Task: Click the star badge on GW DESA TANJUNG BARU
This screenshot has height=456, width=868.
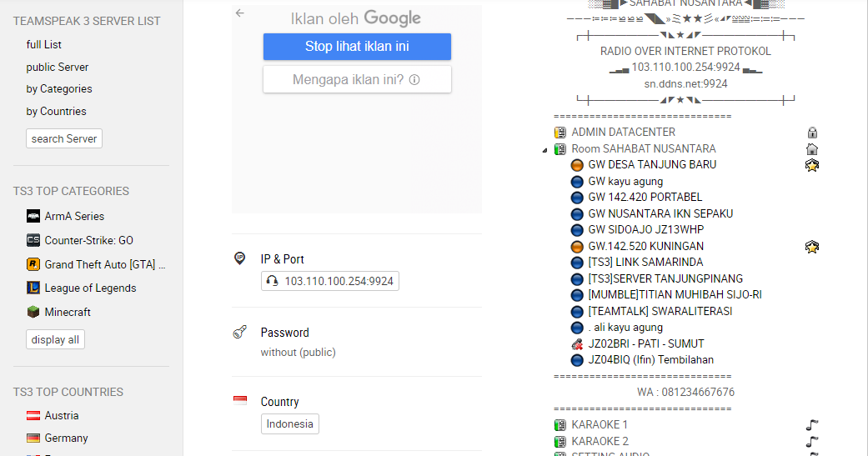Action: [x=812, y=165]
